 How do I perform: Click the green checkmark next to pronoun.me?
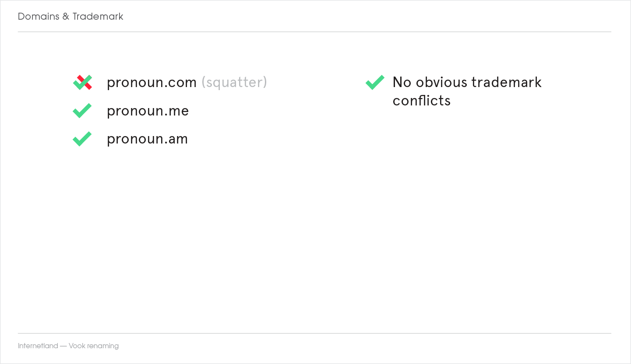(82, 111)
